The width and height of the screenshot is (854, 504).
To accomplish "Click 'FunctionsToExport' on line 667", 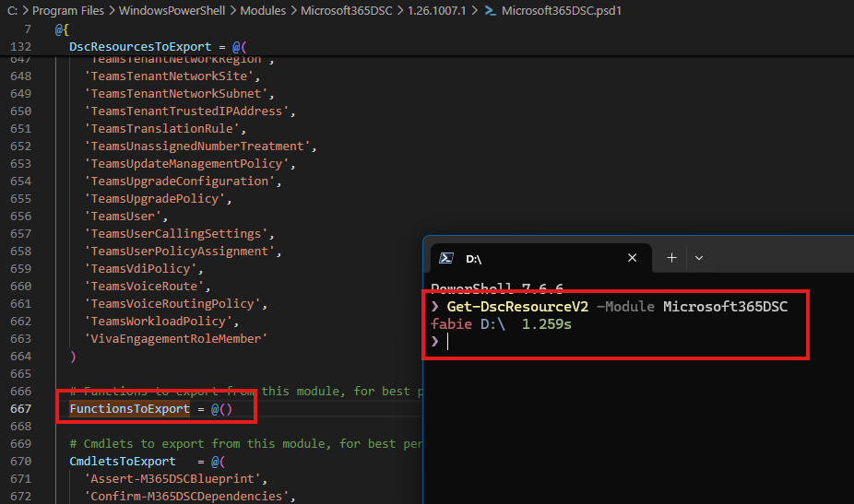I will click(x=130, y=409).
